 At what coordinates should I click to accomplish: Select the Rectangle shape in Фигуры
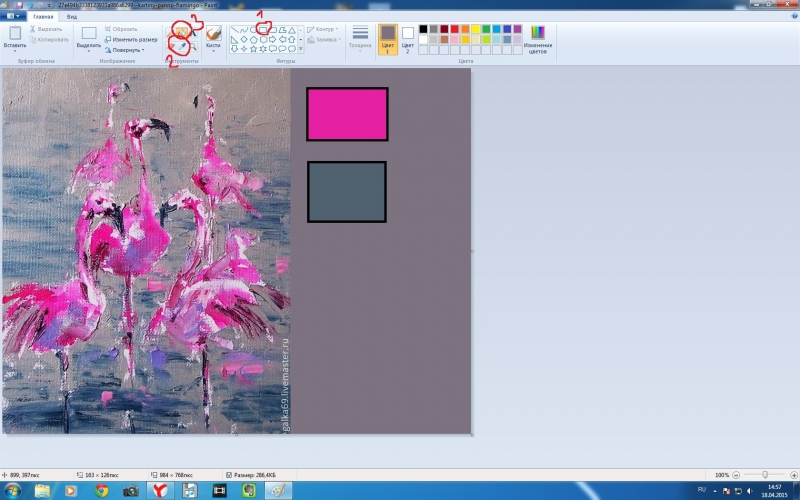click(x=261, y=30)
